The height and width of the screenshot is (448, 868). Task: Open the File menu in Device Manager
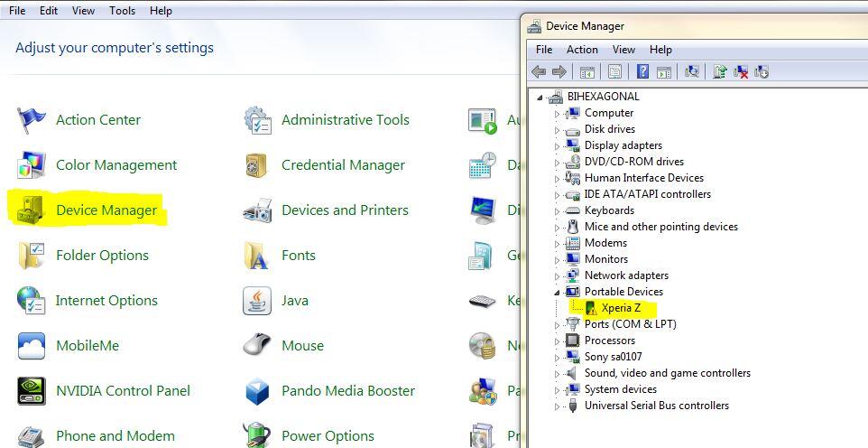[544, 50]
